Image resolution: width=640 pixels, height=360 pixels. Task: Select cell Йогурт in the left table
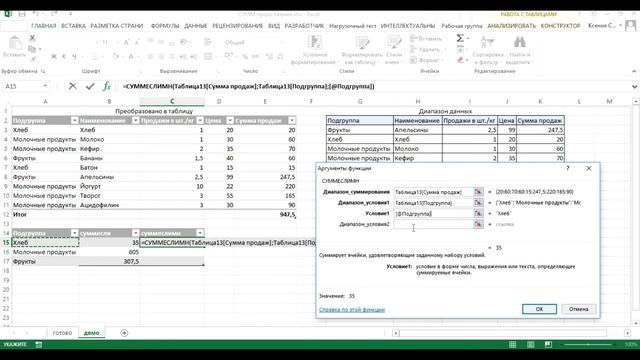coord(109,186)
